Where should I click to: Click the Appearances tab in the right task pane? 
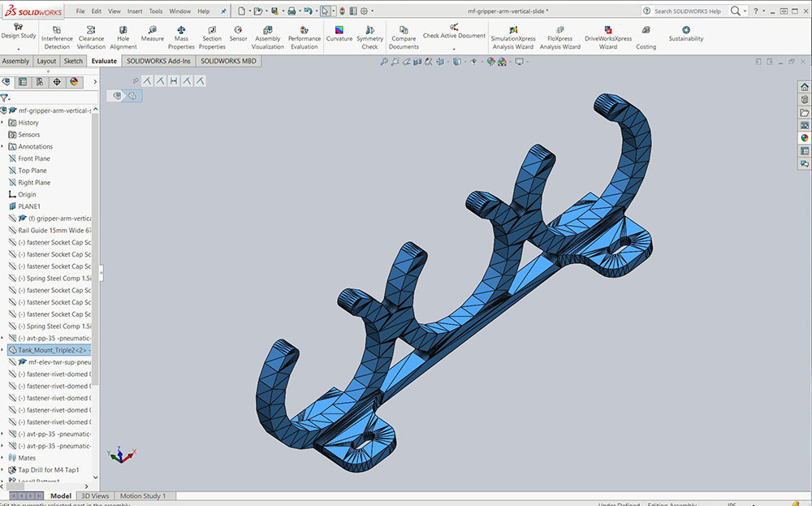tap(804, 138)
